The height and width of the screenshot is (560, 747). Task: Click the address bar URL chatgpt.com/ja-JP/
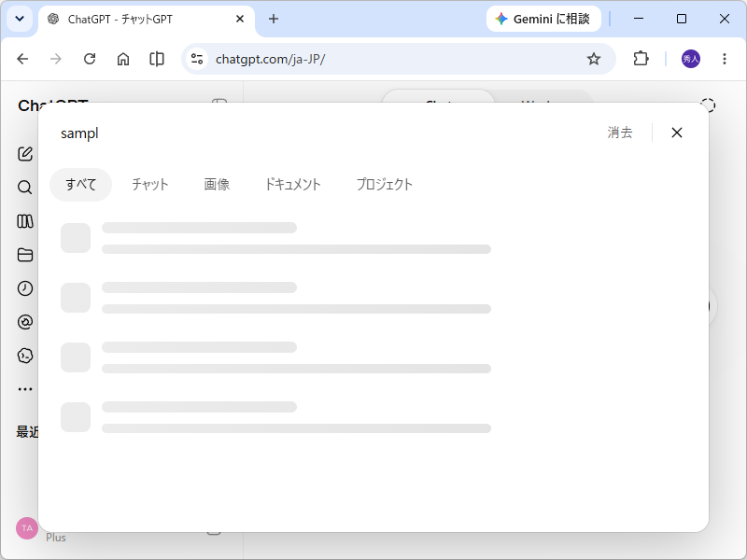(270, 59)
